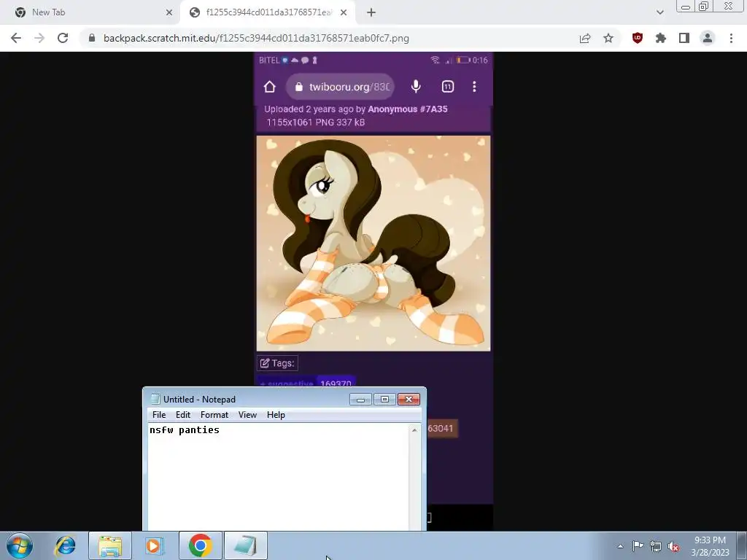Image resolution: width=747 pixels, height=560 pixels.
Task: Close the Untitled - Notepad window
Action: (x=409, y=399)
